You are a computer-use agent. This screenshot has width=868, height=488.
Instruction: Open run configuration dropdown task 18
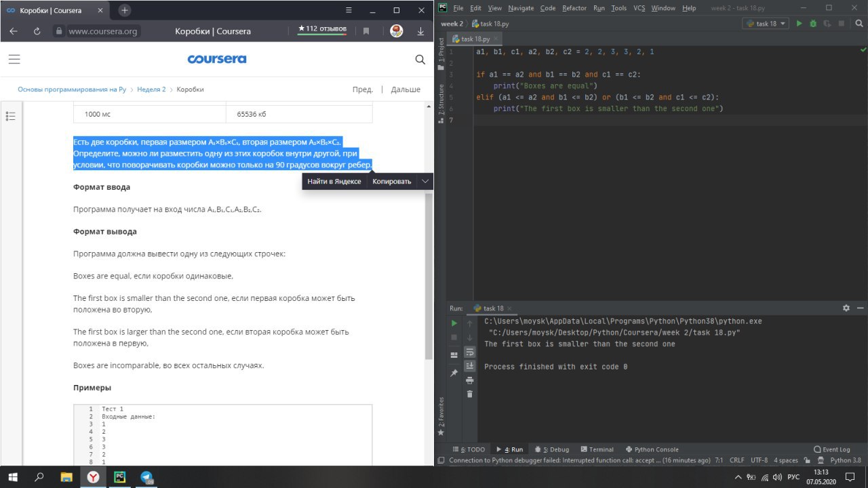(766, 24)
